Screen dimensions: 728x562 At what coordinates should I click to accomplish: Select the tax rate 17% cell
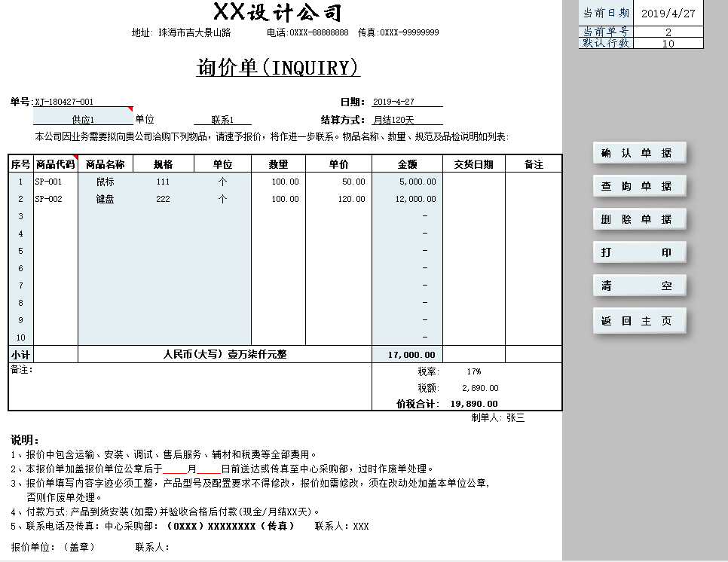pyautogui.click(x=473, y=371)
